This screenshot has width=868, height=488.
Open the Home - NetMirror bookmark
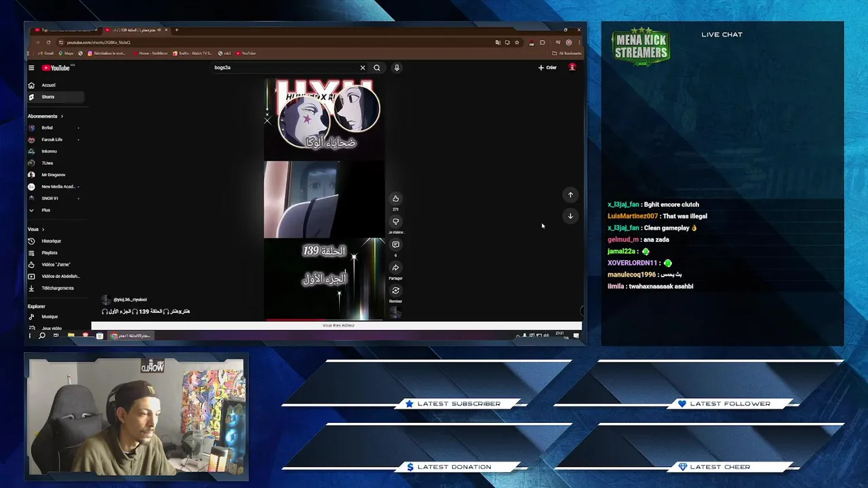point(151,53)
